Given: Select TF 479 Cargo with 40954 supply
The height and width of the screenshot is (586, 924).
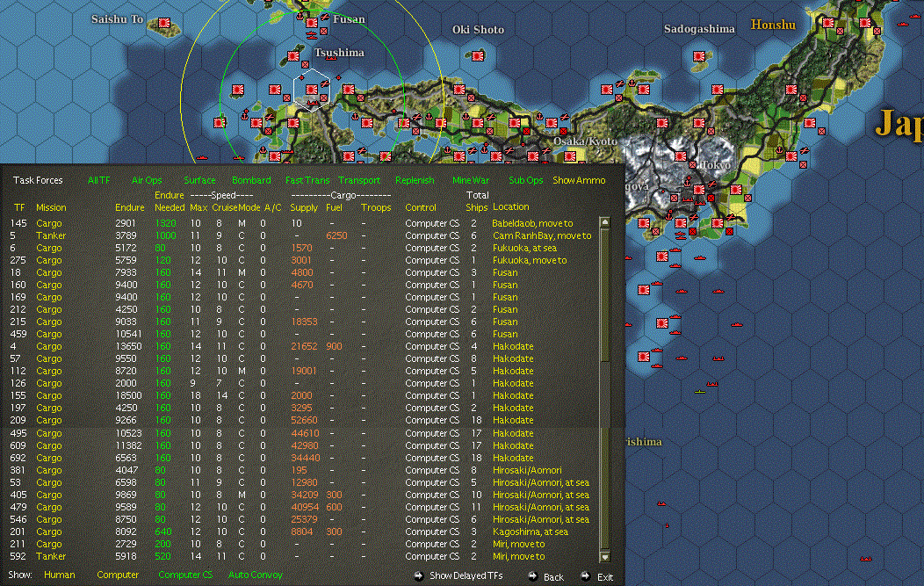Looking at the screenshot, I should coord(300,508).
